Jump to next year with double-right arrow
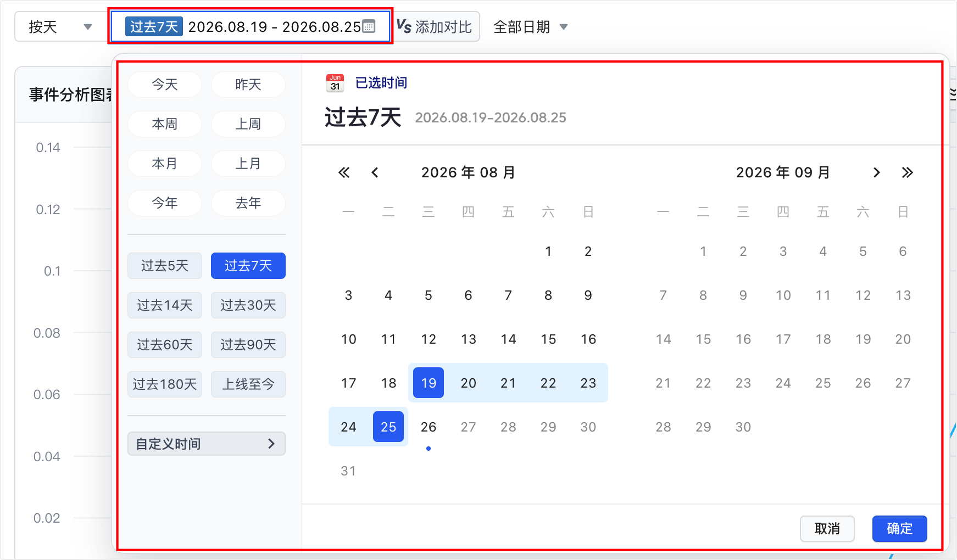Image resolution: width=957 pixels, height=560 pixels. pyautogui.click(x=907, y=173)
